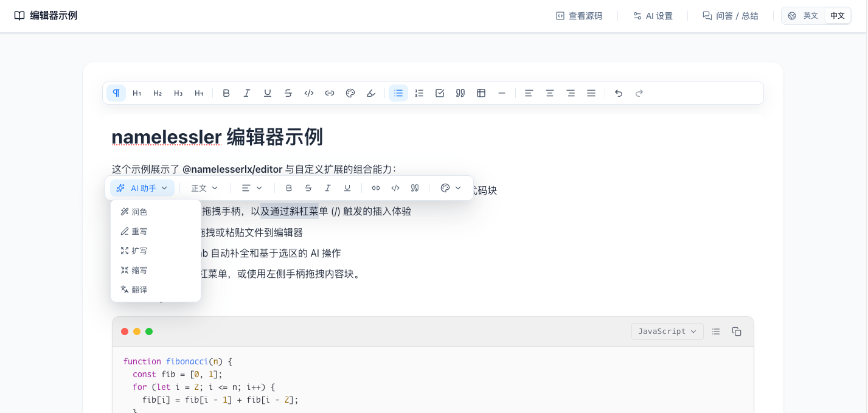This screenshot has height=413, width=868.
Task: Toggle strikethrough in the main toolbar
Action: click(x=288, y=93)
